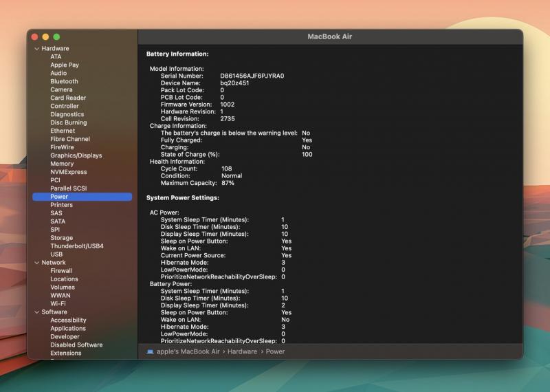
Task: Click the MacBook Air window title
Action: click(330, 36)
